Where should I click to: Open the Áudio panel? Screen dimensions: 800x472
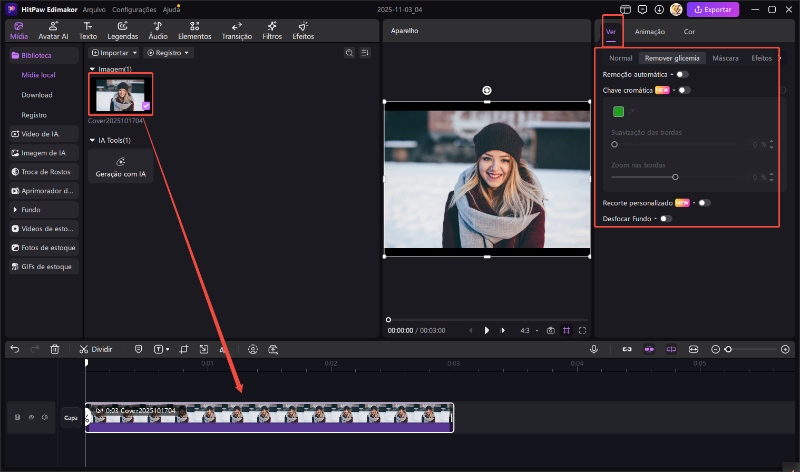pos(158,31)
